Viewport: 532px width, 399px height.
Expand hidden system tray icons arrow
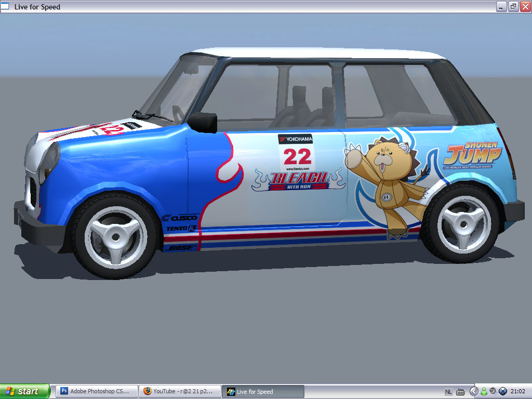coord(474,392)
